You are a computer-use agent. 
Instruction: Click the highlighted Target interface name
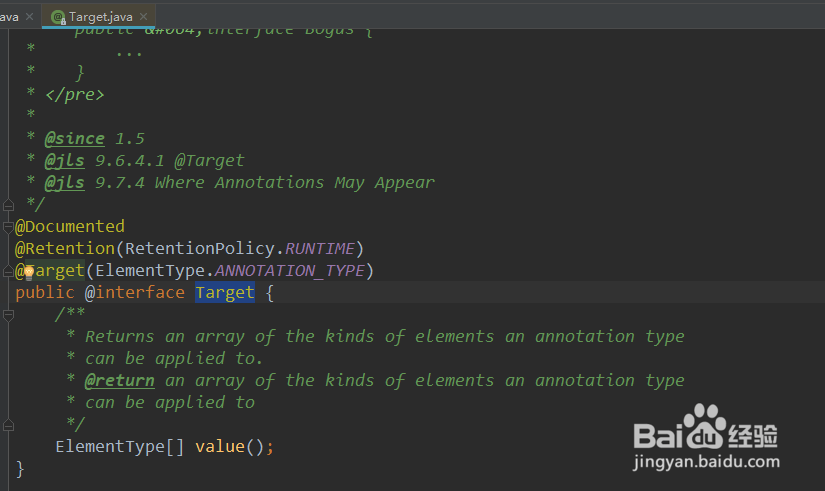click(225, 293)
